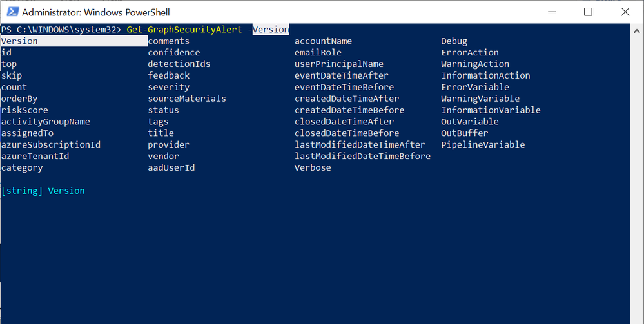644x324 pixels.
Task: Click the scrollbar up arrow
Action: coord(636,30)
